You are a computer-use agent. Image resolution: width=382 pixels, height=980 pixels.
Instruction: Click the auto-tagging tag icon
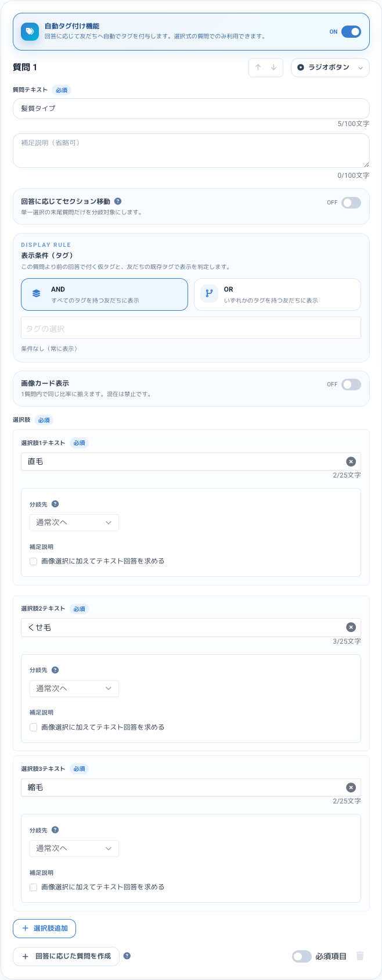click(x=30, y=31)
